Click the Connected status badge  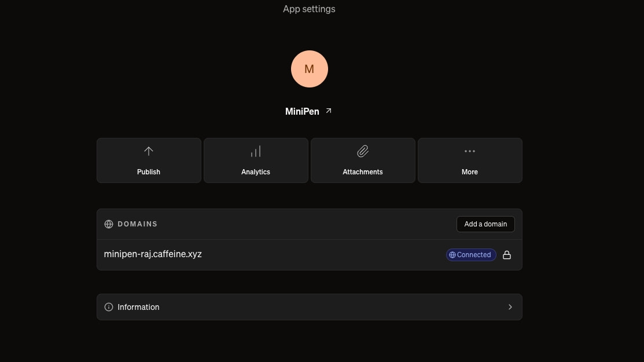coord(471,255)
